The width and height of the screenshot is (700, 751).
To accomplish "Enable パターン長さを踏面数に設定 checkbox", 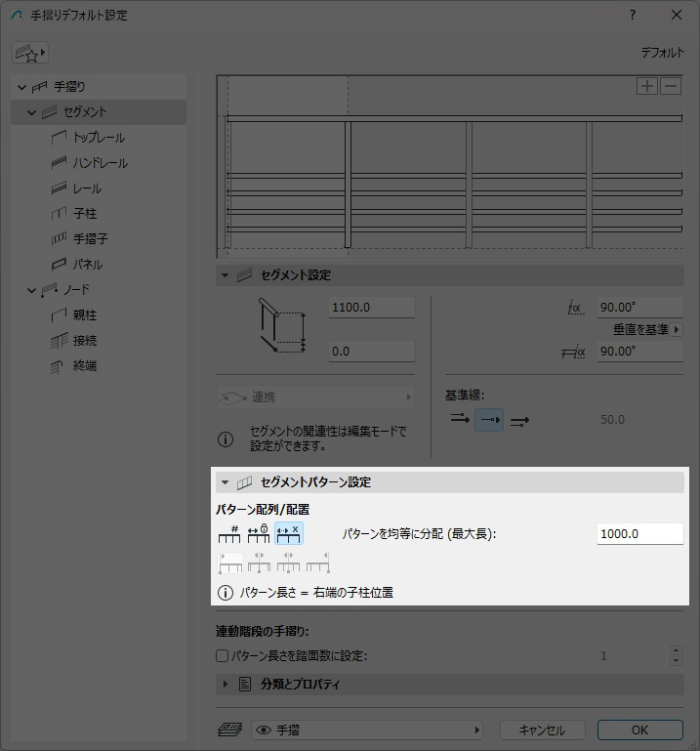I will (222, 656).
